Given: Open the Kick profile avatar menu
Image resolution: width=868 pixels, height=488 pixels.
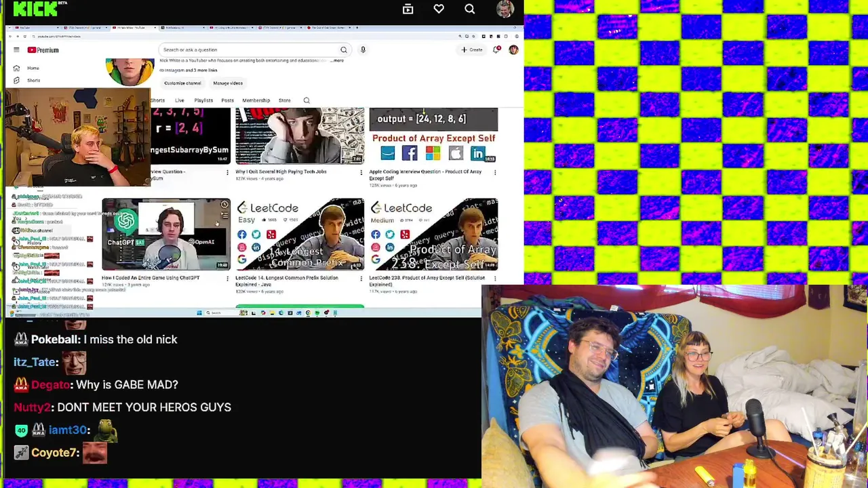Looking at the screenshot, I should 505,9.
